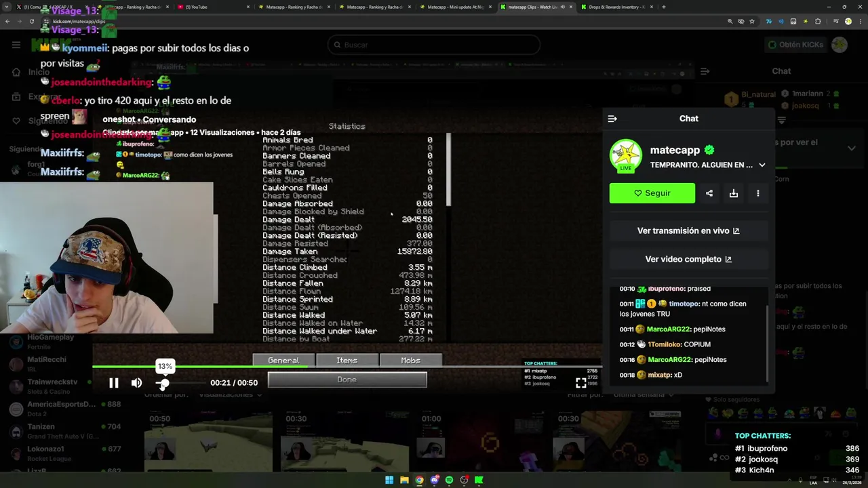The height and width of the screenshot is (488, 868).
Task: Collapse the background Chat panel arrow icon
Action: pyautogui.click(x=705, y=71)
